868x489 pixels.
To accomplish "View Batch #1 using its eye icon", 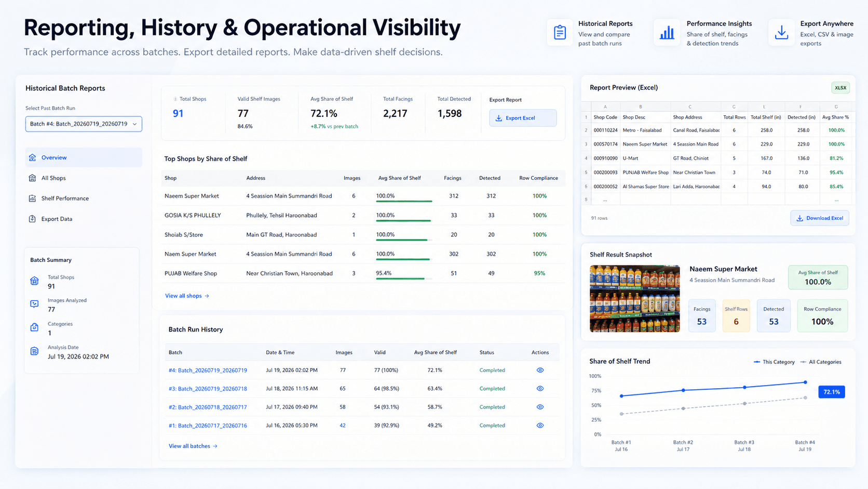I will pos(540,426).
